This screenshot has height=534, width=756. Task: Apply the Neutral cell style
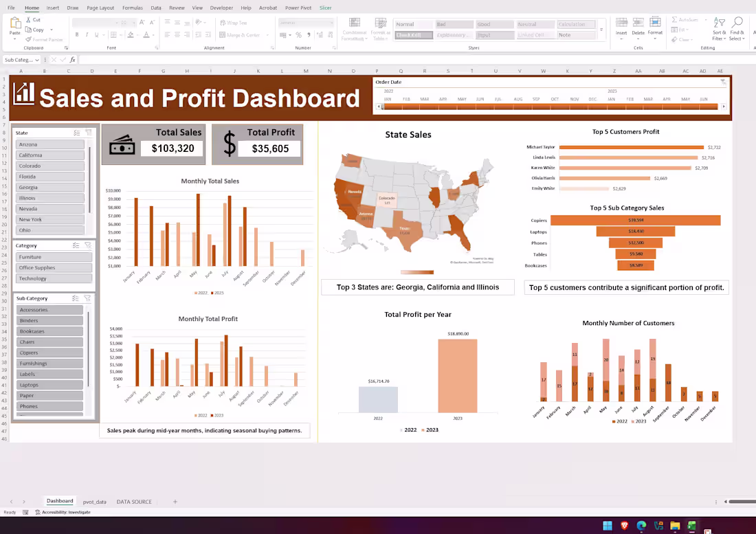pyautogui.click(x=535, y=24)
